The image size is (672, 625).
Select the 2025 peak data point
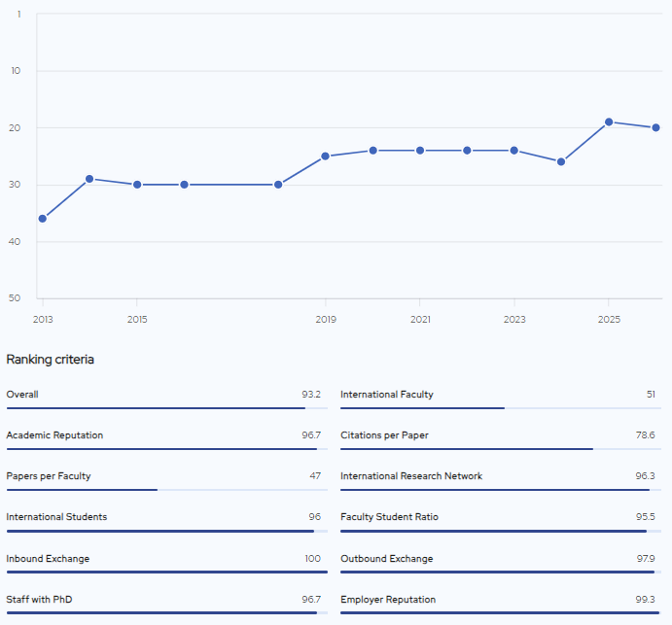click(609, 122)
